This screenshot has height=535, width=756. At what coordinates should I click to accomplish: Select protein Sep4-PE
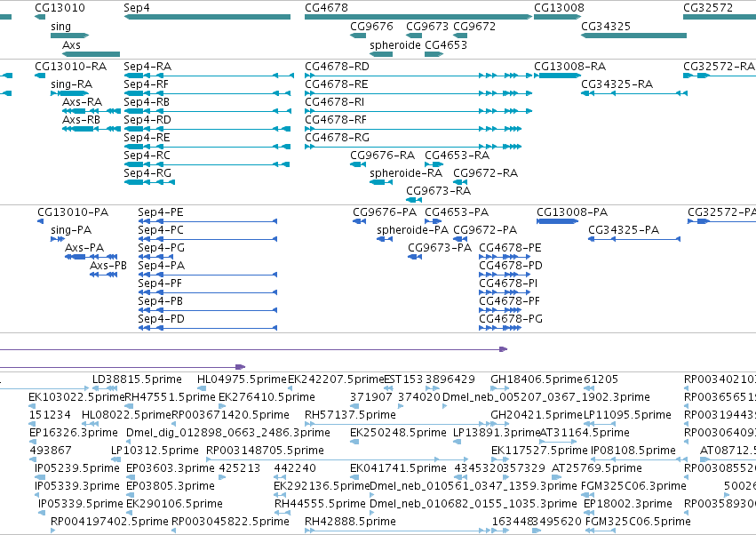tap(207, 221)
